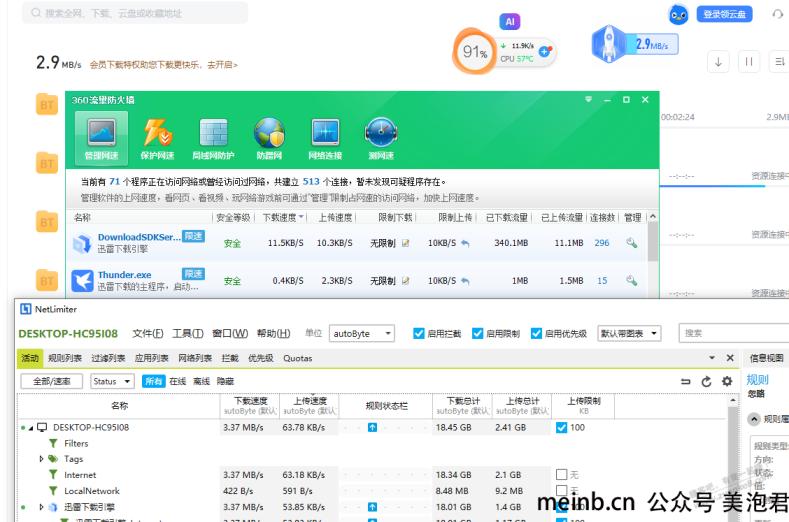Click 登录领云盘 button in Thunder

[724, 14]
